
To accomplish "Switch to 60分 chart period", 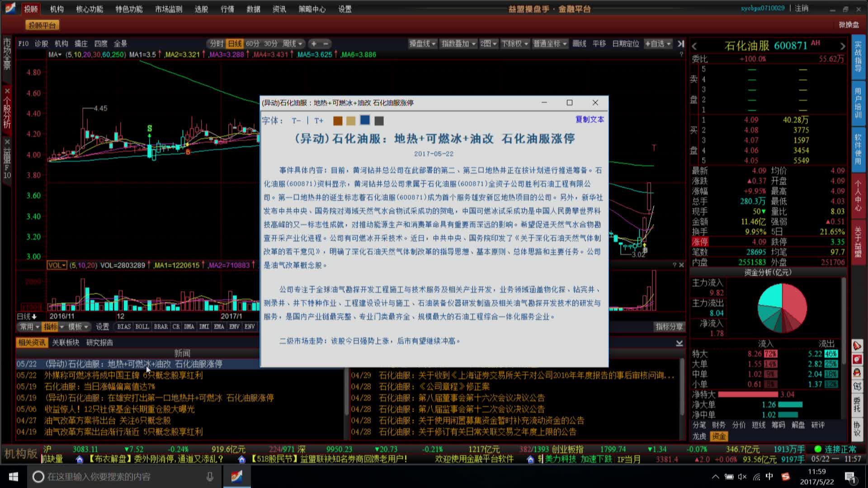I will point(253,44).
